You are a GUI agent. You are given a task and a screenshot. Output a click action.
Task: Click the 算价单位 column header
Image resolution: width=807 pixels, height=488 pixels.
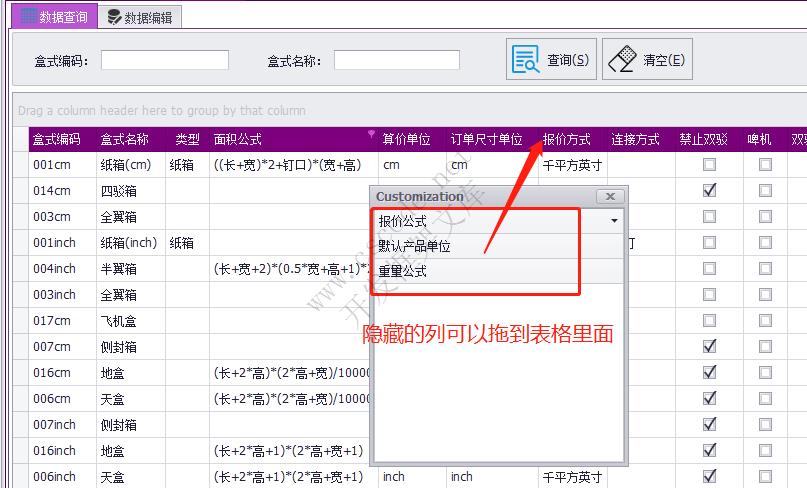[x=412, y=140]
